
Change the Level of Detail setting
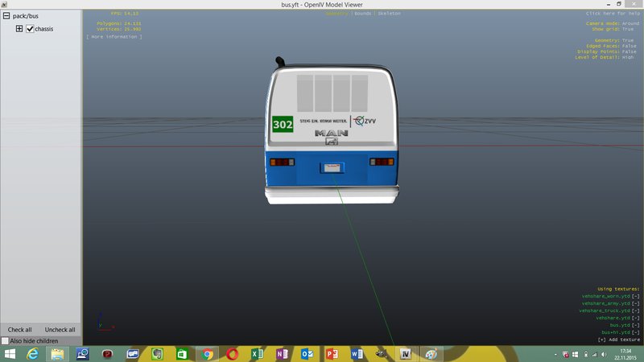pos(605,57)
